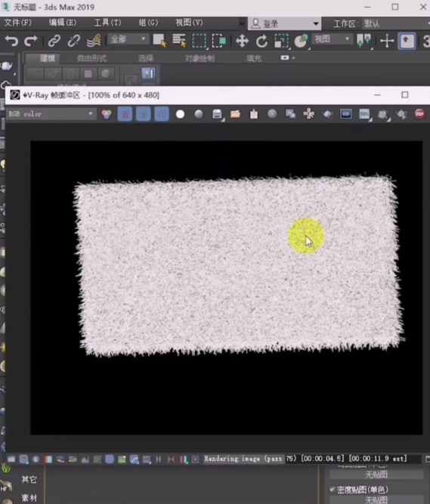The image size is (430, 504).
Task: Open the RGB color channel dropdown in V-Ray
Action: pos(51,114)
